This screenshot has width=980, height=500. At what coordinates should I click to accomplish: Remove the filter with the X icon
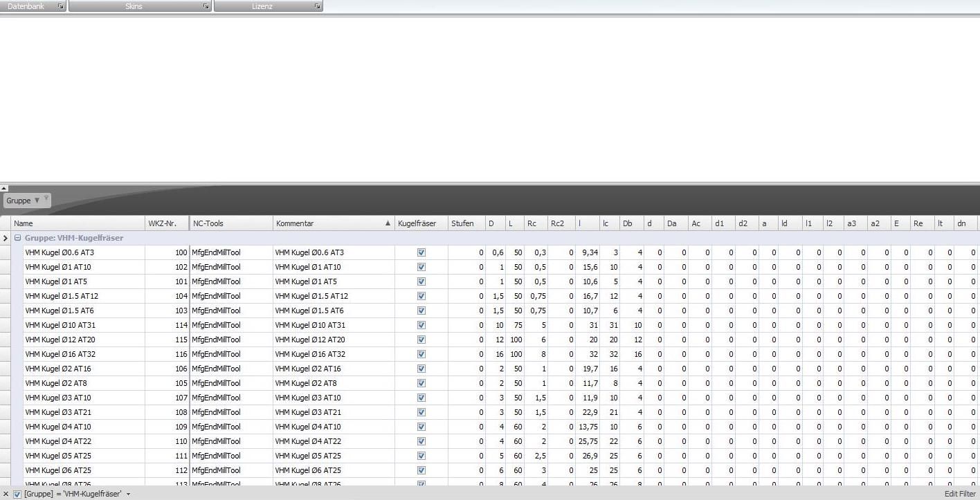[6, 494]
